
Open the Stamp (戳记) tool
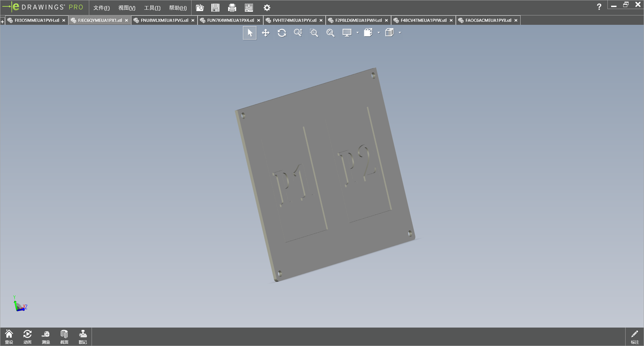pos(83,337)
